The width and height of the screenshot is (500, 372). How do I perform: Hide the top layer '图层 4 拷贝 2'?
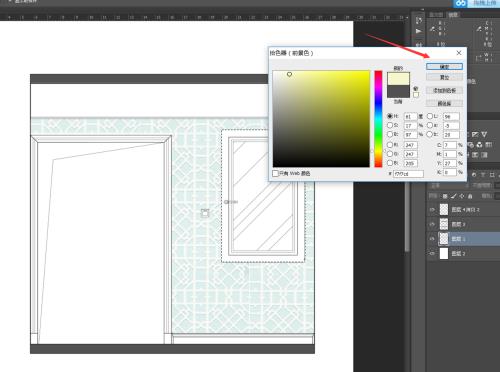[432, 210]
